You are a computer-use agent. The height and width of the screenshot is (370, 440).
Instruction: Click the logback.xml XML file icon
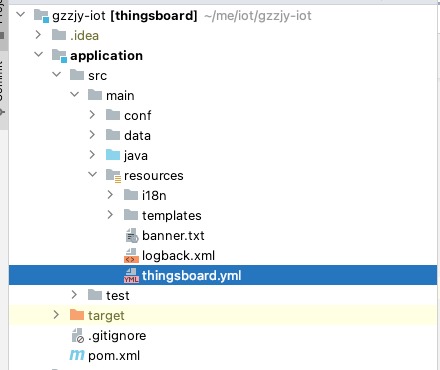tap(131, 256)
